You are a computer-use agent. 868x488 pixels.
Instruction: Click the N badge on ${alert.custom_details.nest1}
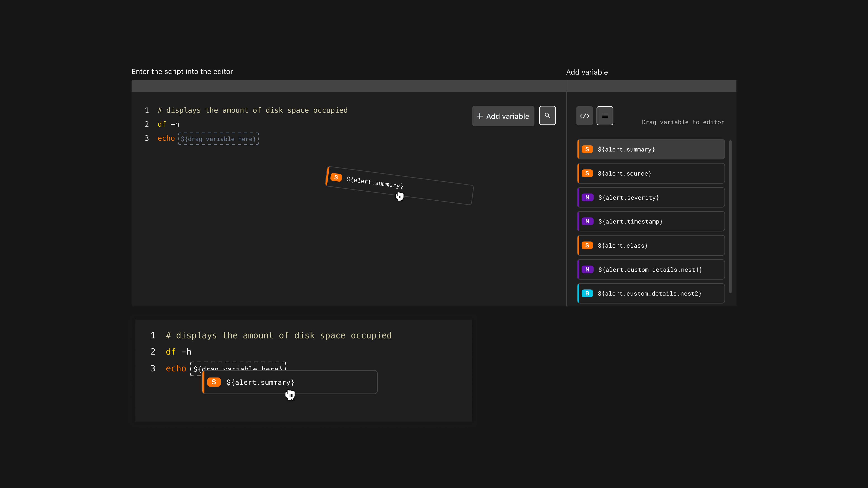[587, 270]
